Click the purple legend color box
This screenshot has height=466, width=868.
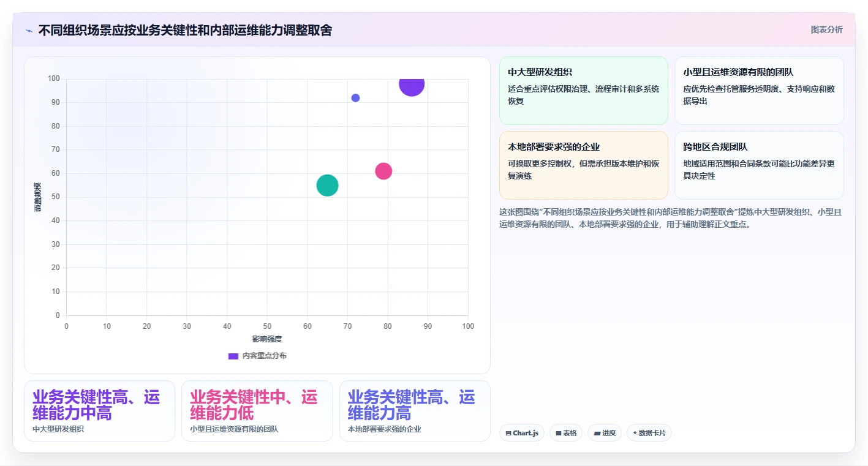click(x=233, y=356)
